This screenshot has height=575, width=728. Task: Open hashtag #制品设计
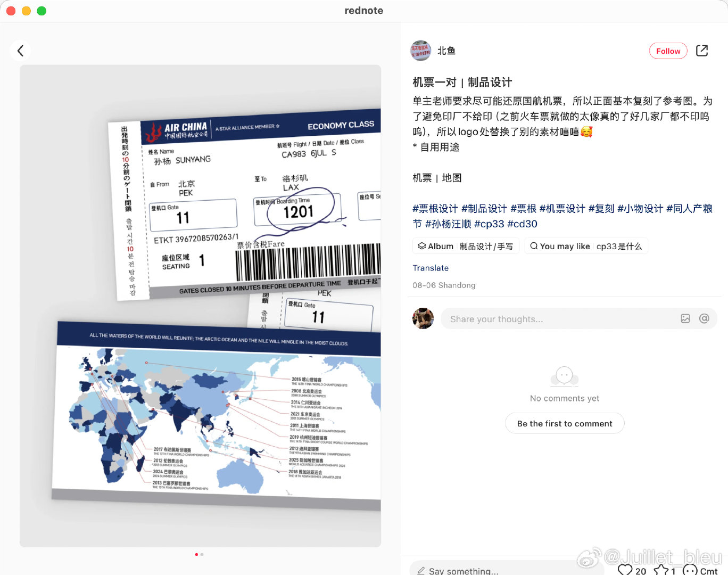(484, 209)
